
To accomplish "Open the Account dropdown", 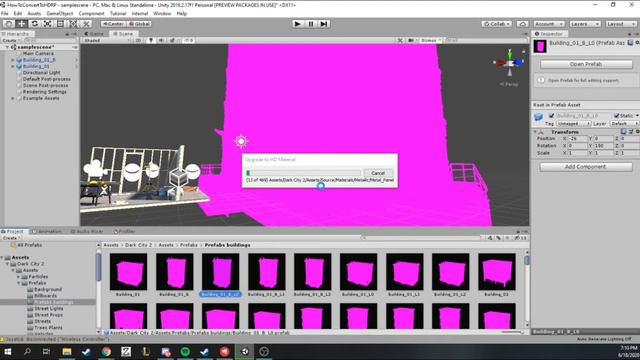I will click(549, 24).
